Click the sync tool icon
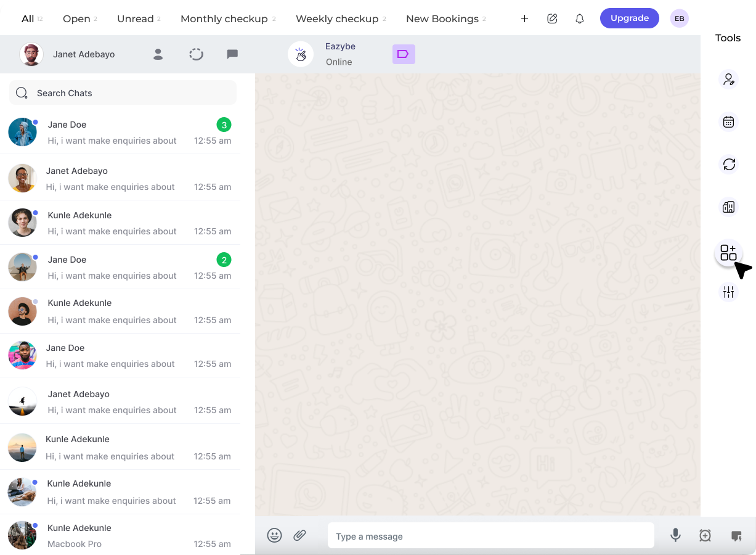Image resolution: width=756 pixels, height=555 pixels. point(728,165)
